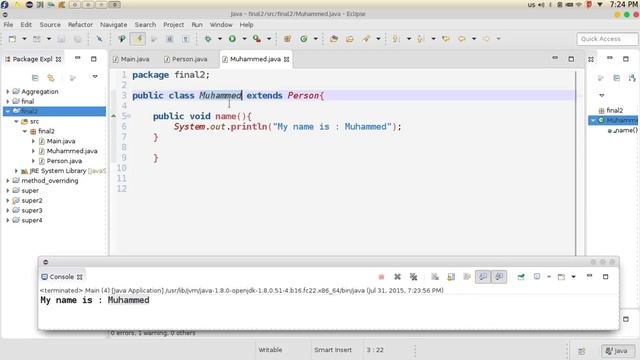Switch to the Main.java editor tab
This screenshot has width=640, height=360.
(131, 59)
